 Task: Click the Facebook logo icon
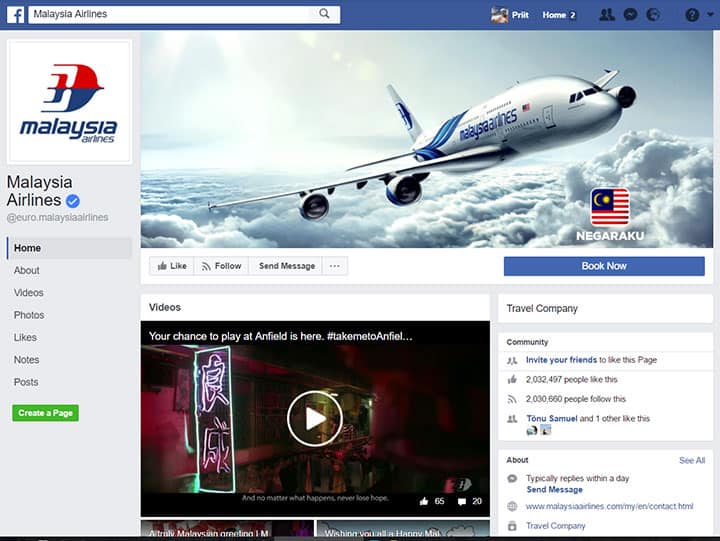coord(15,15)
